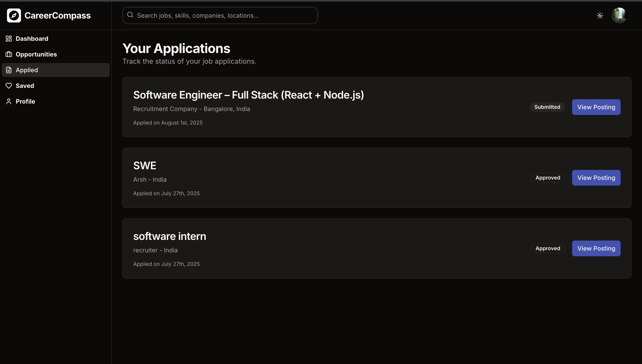Viewport: 642px width, 364px height.
Task: Go to the Dashboard menu item
Action: point(32,39)
